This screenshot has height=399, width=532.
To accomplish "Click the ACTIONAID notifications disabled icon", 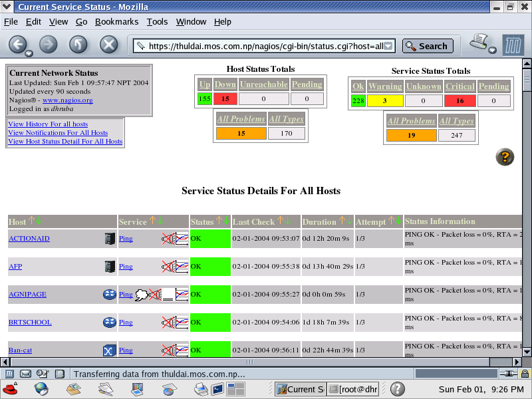I will click(168, 239).
